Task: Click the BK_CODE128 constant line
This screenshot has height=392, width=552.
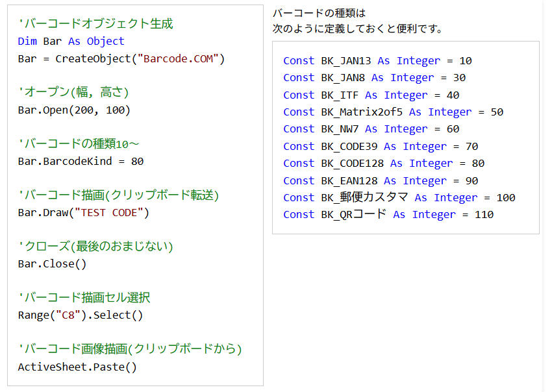Action: [384, 164]
